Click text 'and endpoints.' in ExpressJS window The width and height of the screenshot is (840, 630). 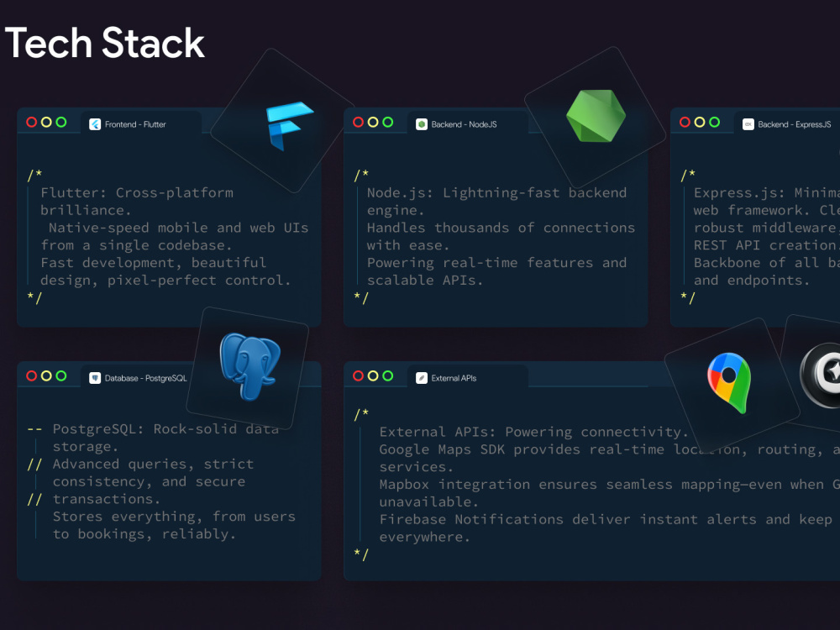coord(751,281)
